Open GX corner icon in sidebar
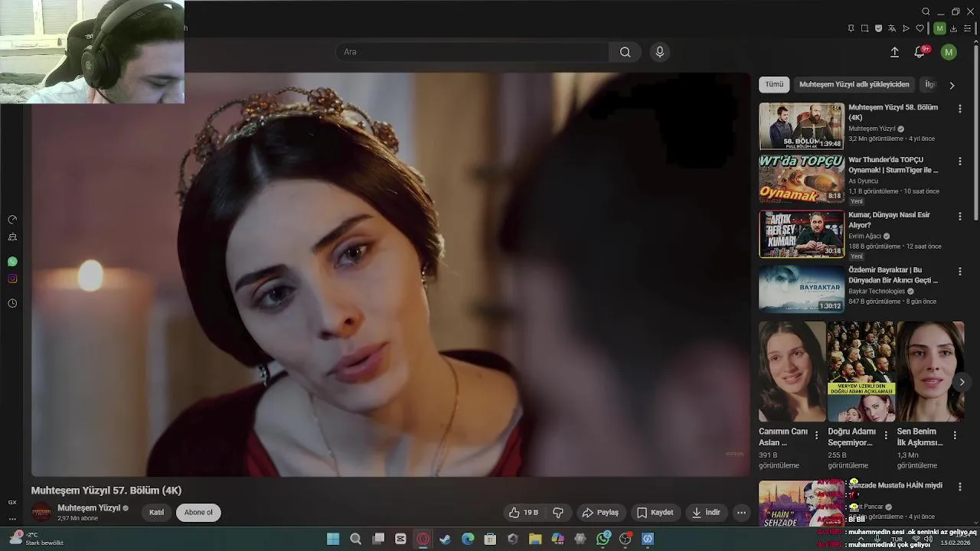The image size is (980, 551). click(x=12, y=502)
